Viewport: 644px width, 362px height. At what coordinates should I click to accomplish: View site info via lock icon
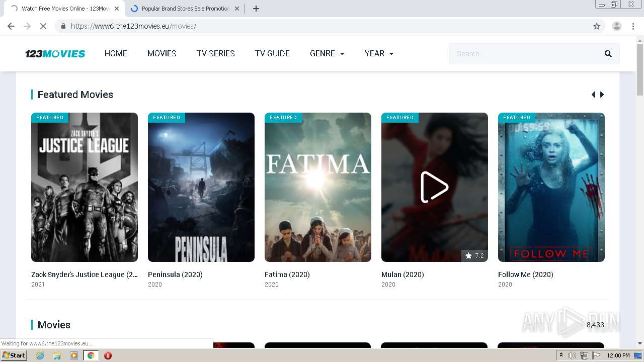(x=63, y=26)
